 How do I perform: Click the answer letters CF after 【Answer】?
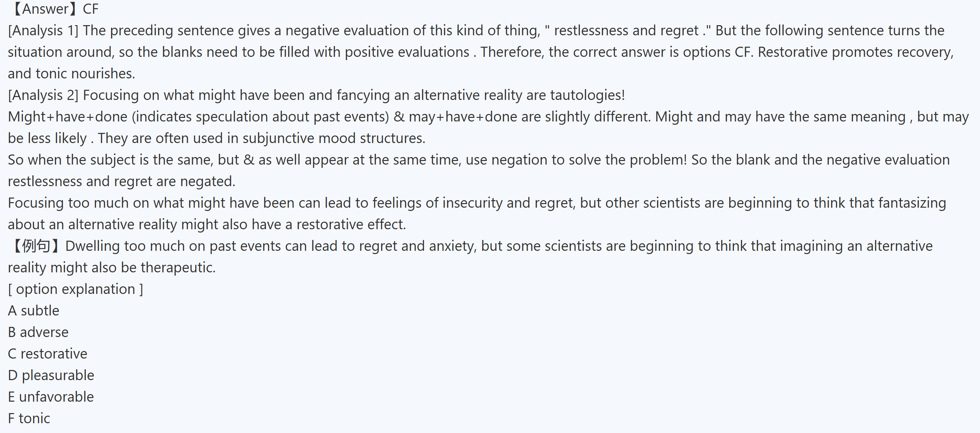[90, 9]
